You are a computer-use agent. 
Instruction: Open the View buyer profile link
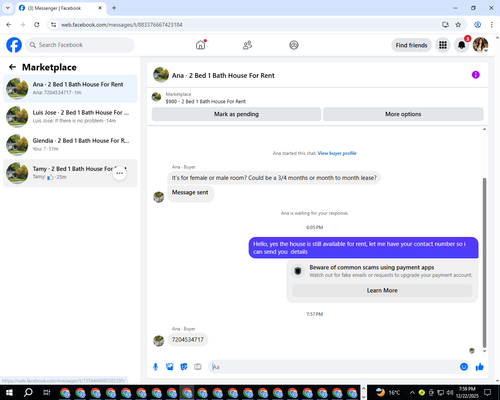(337, 153)
